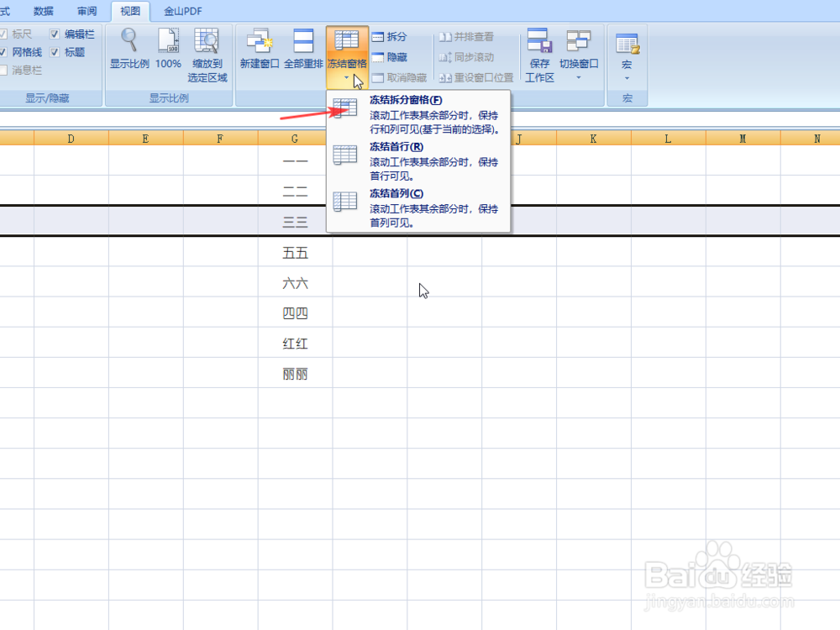The image size is (840, 630).
Task: Open the 保存工作区 (Save Workspace) icon
Action: [x=540, y=50]
